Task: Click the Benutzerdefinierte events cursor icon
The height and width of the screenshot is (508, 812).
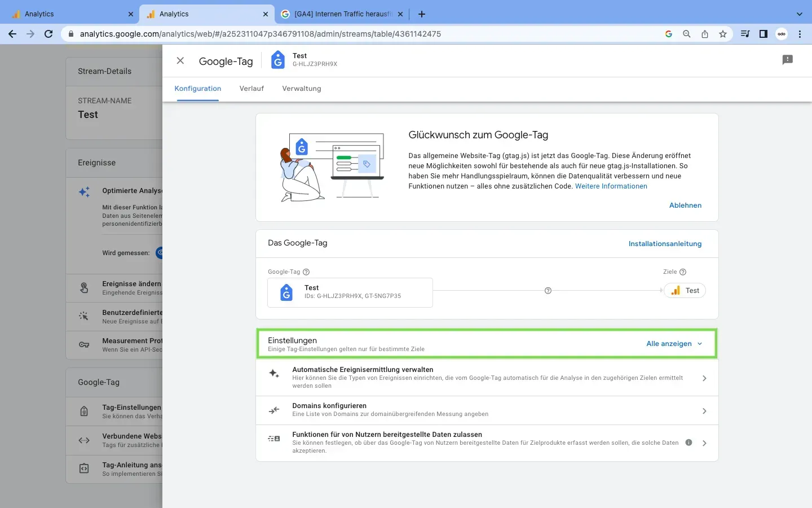Action: click(x=84, y=316)
